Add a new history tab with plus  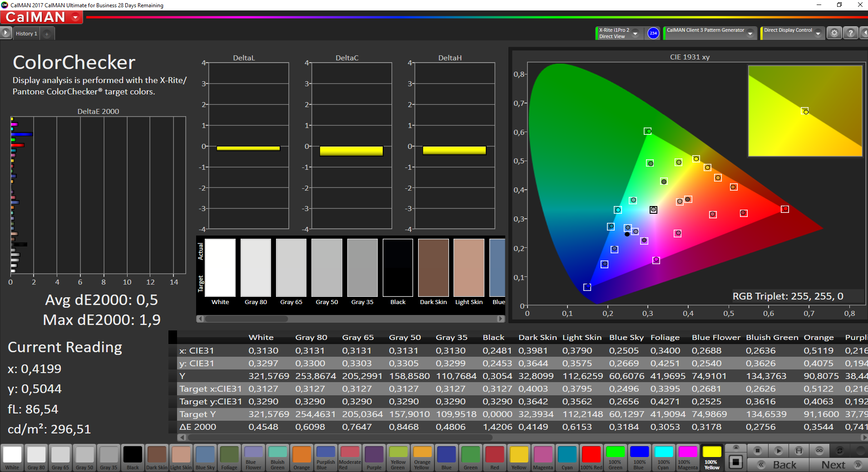pos(47,34)
